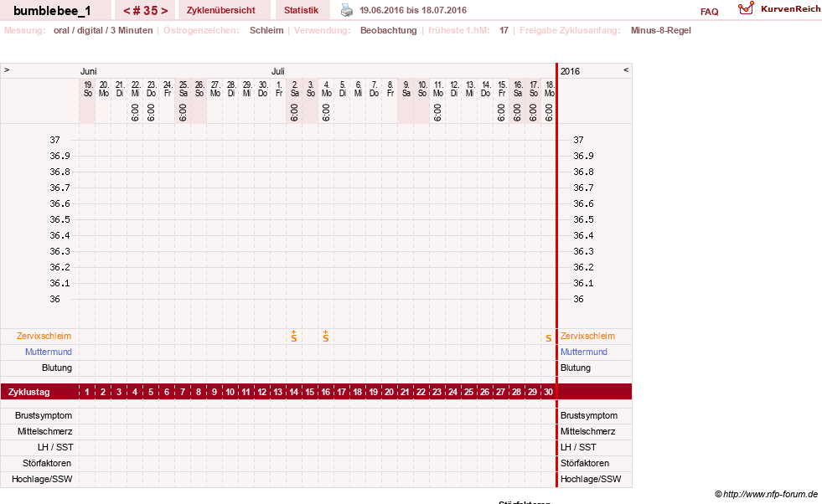
Task: Click the right 36 temperature axis label
Action: [x=579, y=299]
